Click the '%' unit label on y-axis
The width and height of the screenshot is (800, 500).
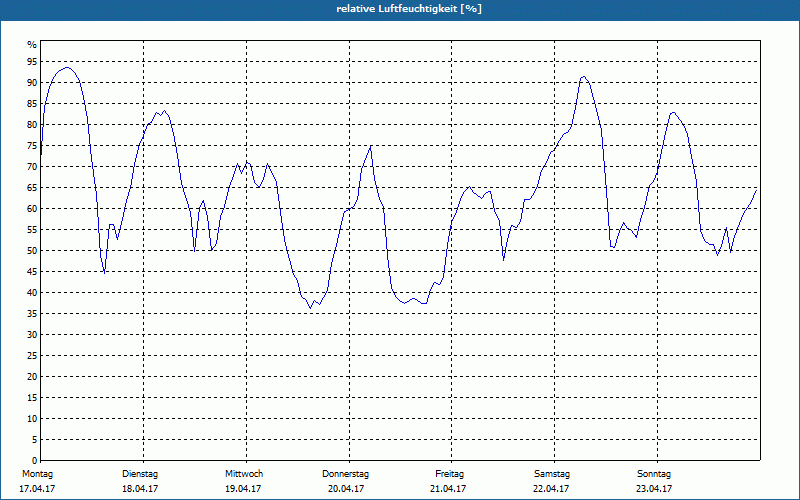pos(32,45)
